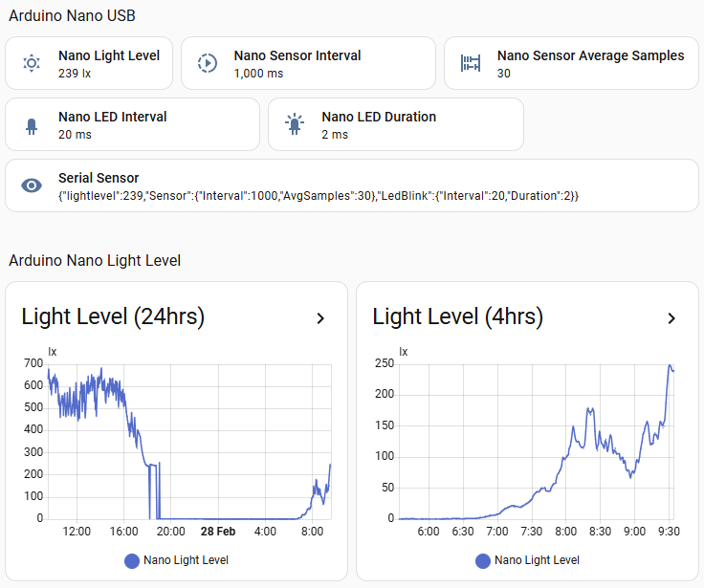
Task: Expand Light Level (4hrs) with chevron arrow
Action: coord(671,318)
